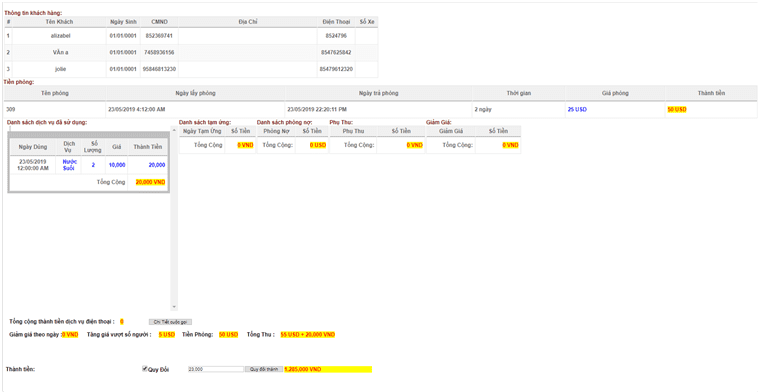
Task: Select customer row alizabel
Action: pos(191,36)
